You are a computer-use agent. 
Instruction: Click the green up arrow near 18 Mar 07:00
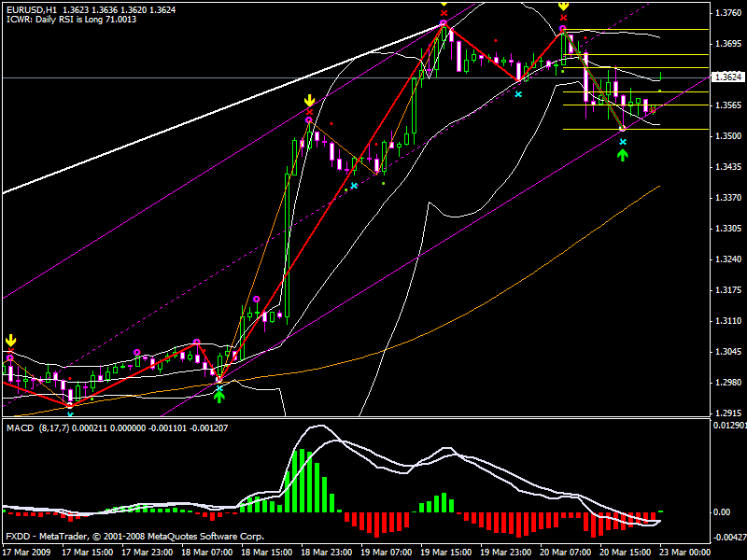[218, 396]
